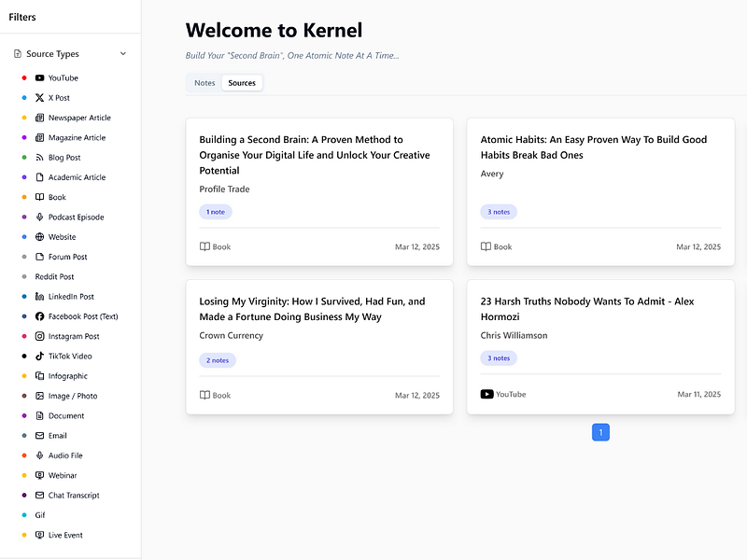747x560 pixels.
Task: Open 23 Harsh Truths source card title
Action: [x=587, y=309]
